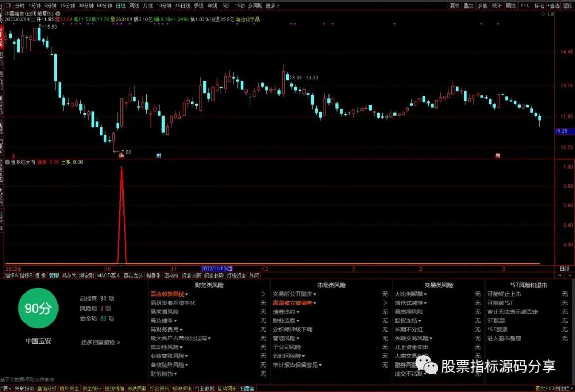Select the 15分钟 period
The width and height of the screenshot is (575, 392).
[68, 5]
